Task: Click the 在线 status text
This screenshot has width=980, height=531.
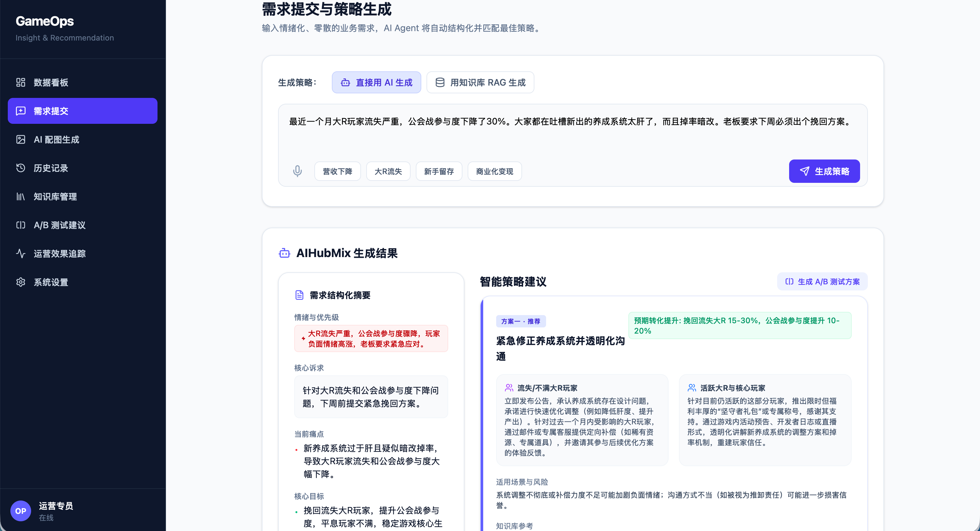Action: click(x=46, y=518)
